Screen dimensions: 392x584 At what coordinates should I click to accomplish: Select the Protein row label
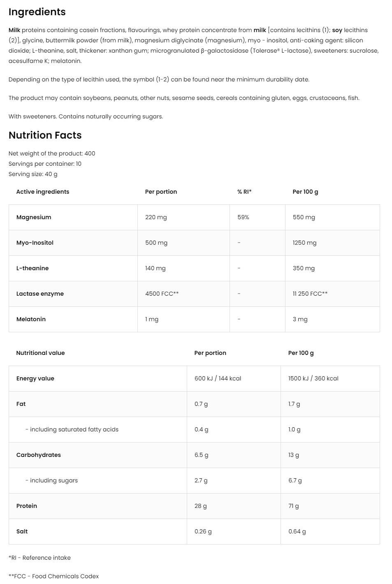click(27, 506)
